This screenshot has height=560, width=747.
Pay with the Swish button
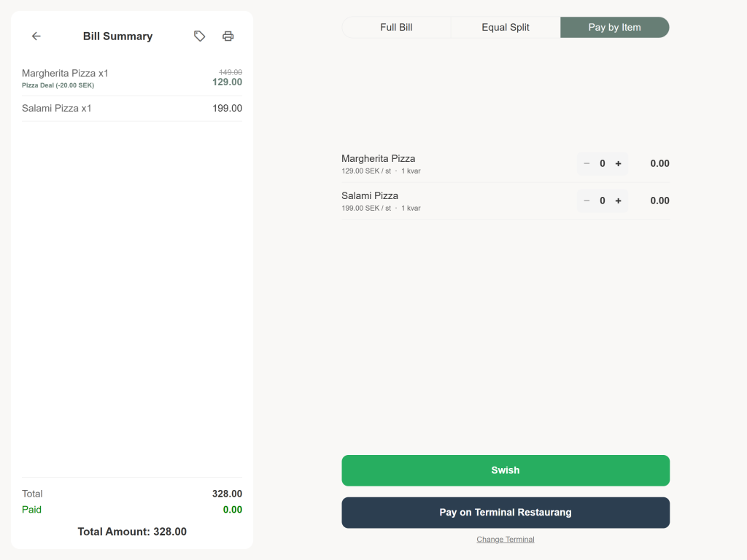click(x=506, y=470)
